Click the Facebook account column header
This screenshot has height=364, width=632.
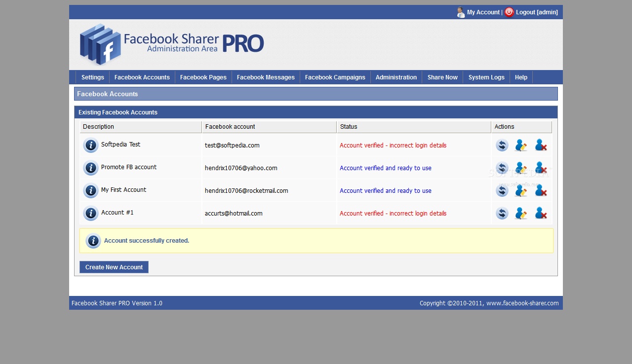[270, 127]
